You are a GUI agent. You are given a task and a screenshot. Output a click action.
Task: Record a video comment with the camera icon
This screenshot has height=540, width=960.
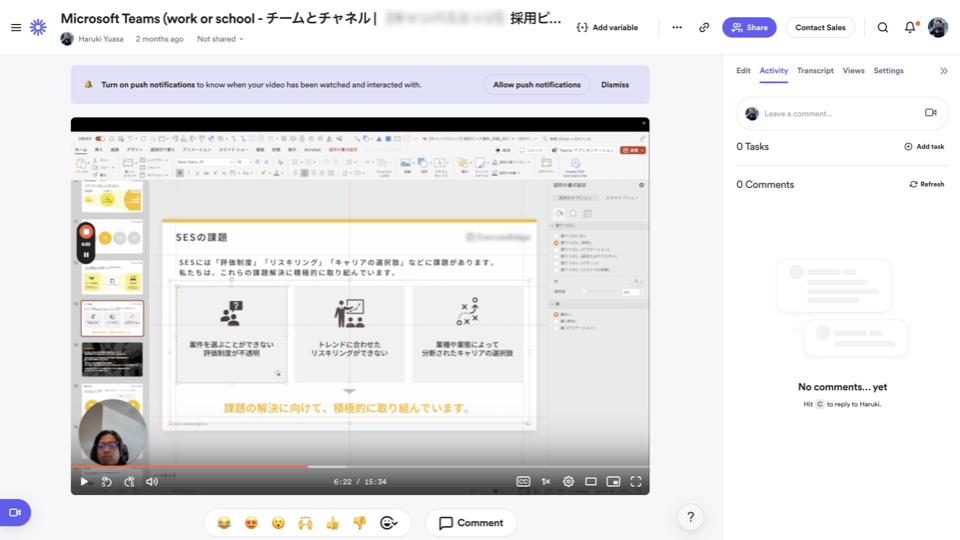coord(930,113)
